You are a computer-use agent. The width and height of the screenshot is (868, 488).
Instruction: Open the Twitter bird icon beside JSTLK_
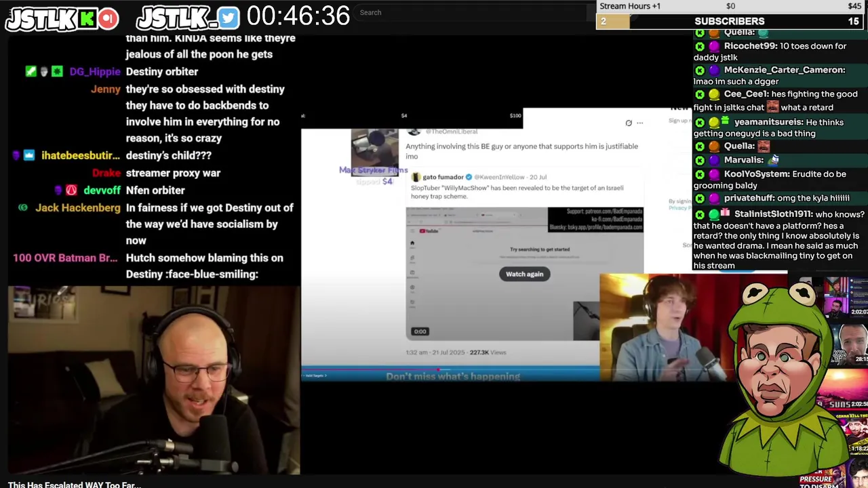pos(229,18)
